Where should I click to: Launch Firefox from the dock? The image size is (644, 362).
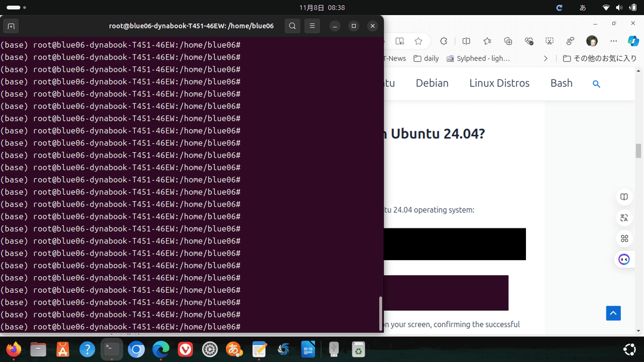click(13, 349)
